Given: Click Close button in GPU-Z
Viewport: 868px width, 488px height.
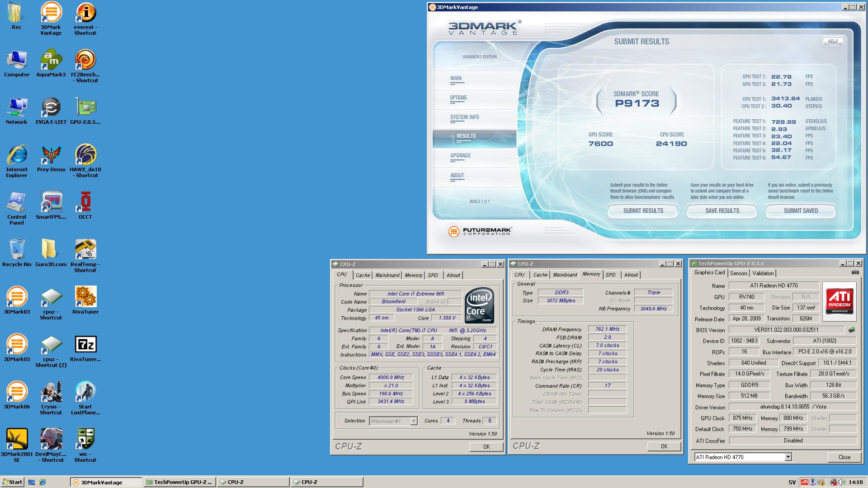Looking at the screenshot, I should (844, 457).
